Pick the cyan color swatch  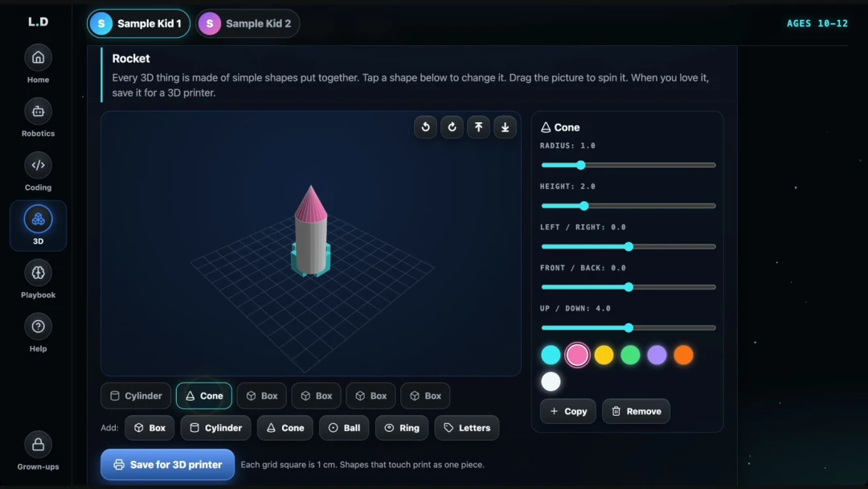(551, 355)
